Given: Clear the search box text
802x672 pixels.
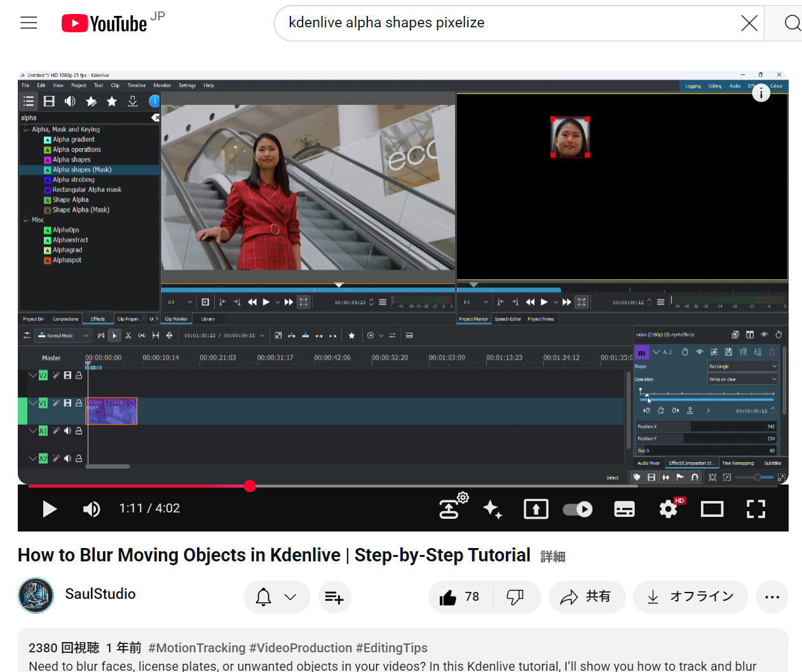Looking at the screenshot, I should (749, 24).
